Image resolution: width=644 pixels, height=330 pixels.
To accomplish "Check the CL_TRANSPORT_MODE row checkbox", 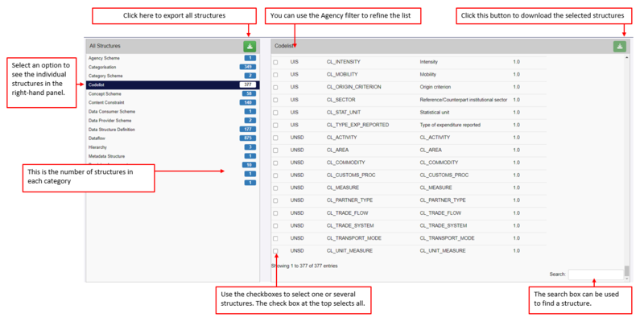I will (275, 238).
